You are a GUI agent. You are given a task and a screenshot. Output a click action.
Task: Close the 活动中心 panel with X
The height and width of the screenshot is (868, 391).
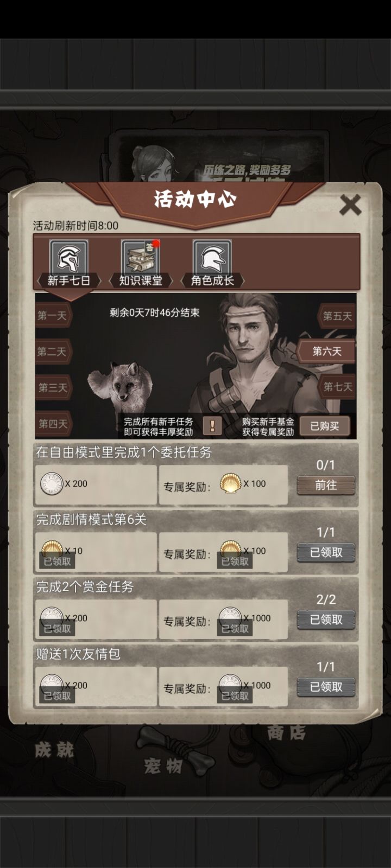point(350,205)
